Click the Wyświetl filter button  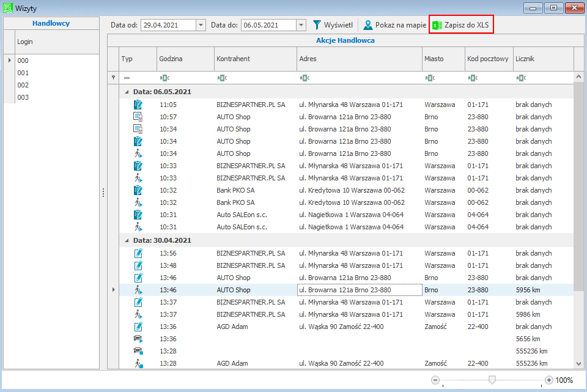tap(333, 25)
